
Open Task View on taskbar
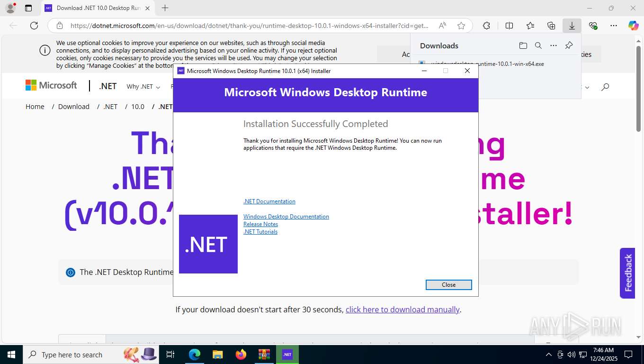coord(170,355)
